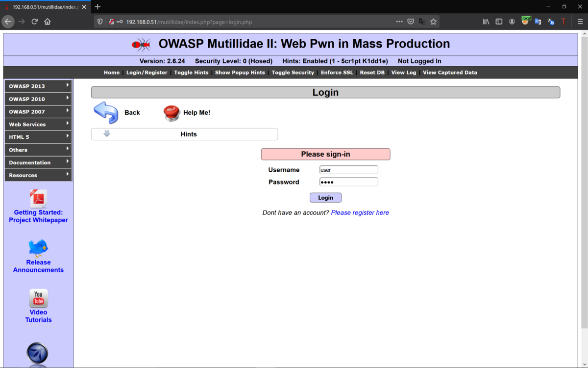Open the Library icon in toolbar
This screenshot has width=588, height=368.
[x=486, y=22]
